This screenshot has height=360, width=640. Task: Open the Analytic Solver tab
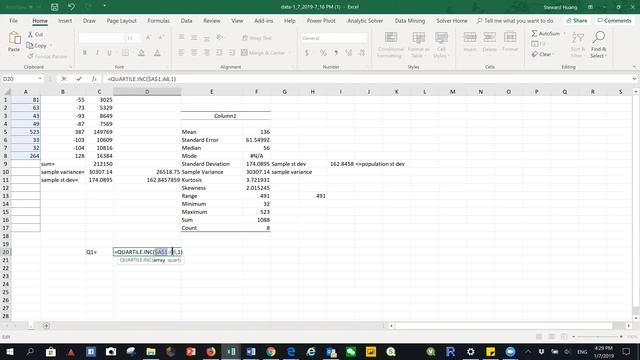tap(365, 20)
